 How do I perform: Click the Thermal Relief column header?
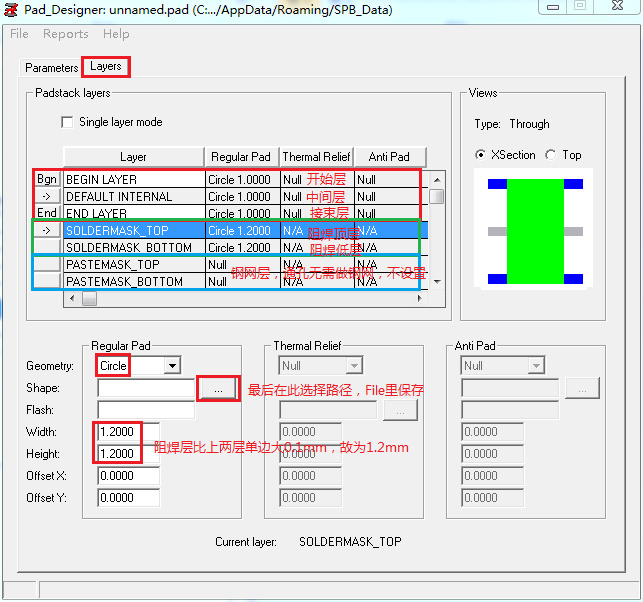(316, 157)
